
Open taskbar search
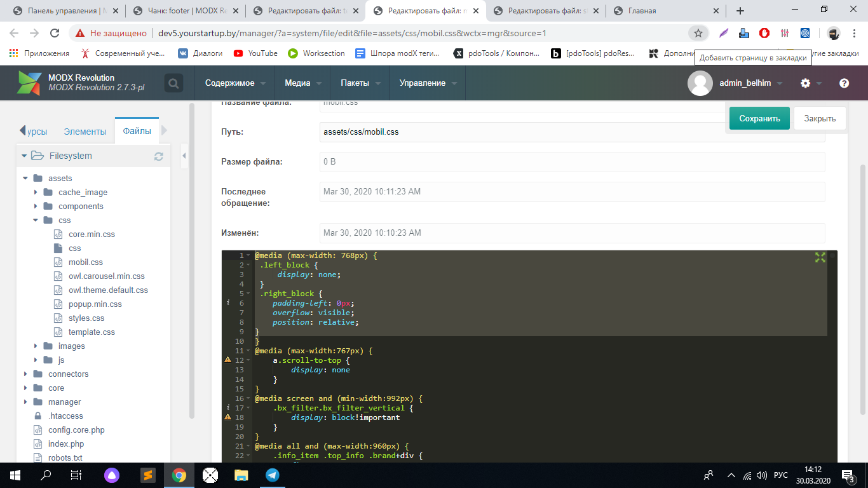tap(46, 475)
